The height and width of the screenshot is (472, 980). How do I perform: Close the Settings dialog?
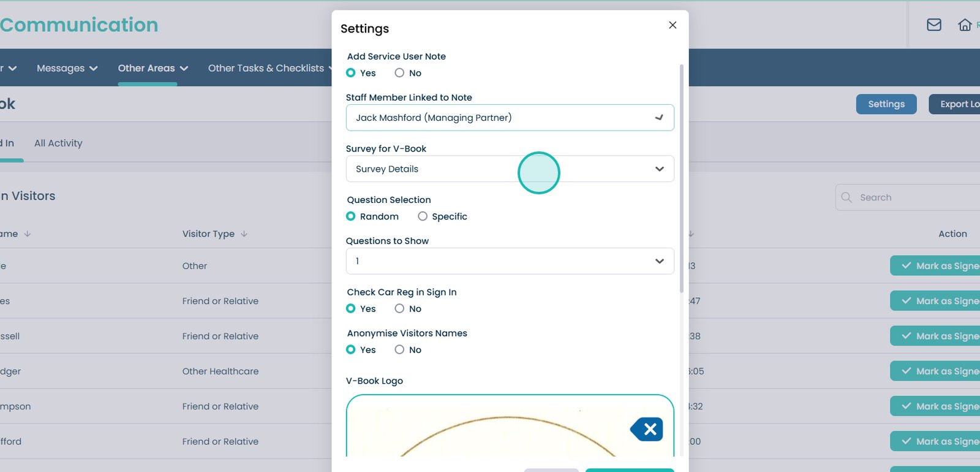pyautogui.click(x=673, y=25)
